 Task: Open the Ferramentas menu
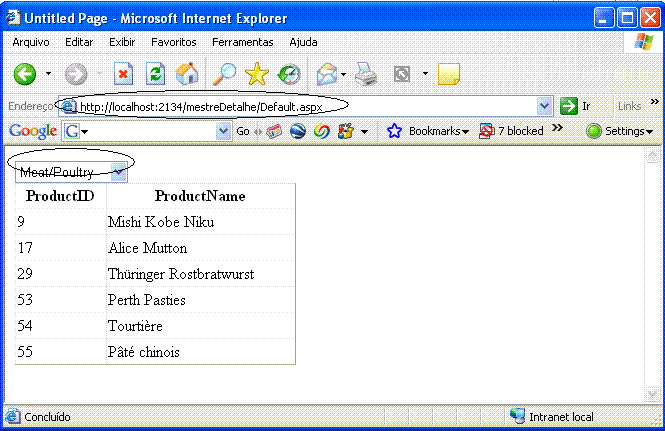[x=243, y=42]
